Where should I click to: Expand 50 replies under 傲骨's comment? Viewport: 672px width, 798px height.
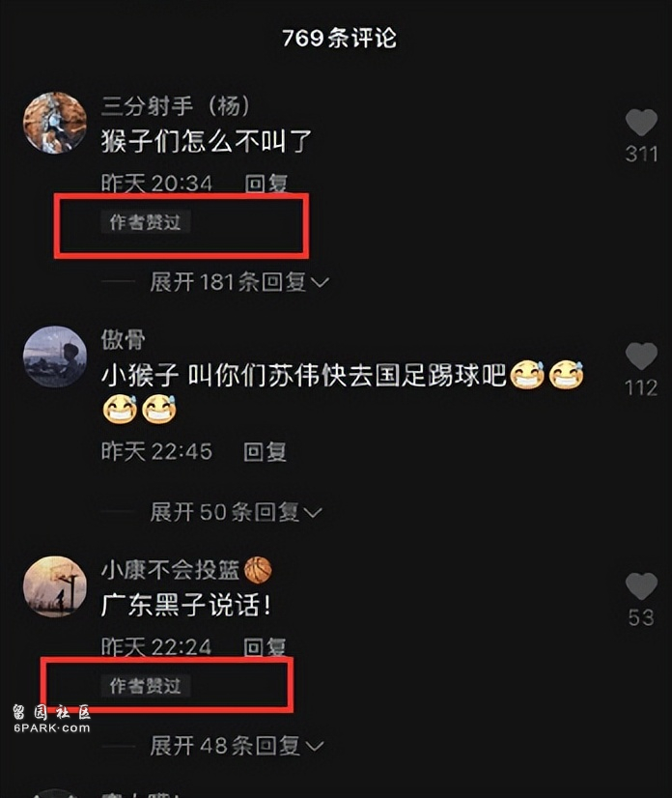pos(236,512)
